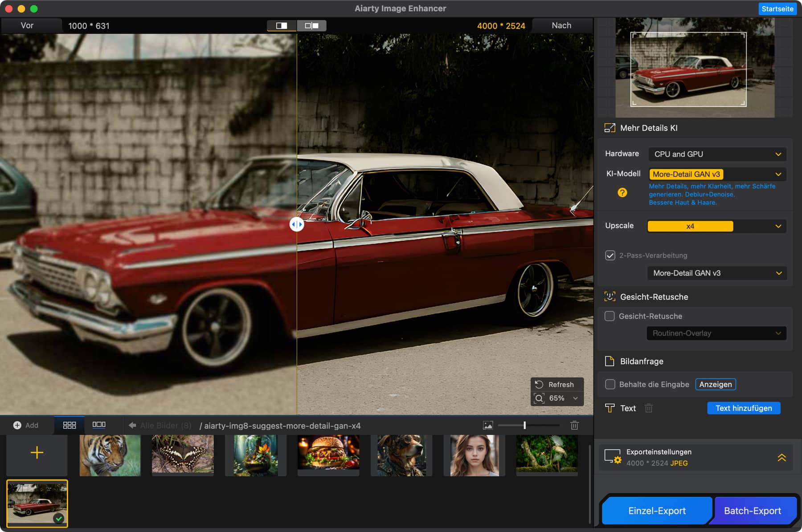Delete text with the trash icon beside Text
This screenshot has width=802, height=532.
pyautogui.click(x=649, y=408)
